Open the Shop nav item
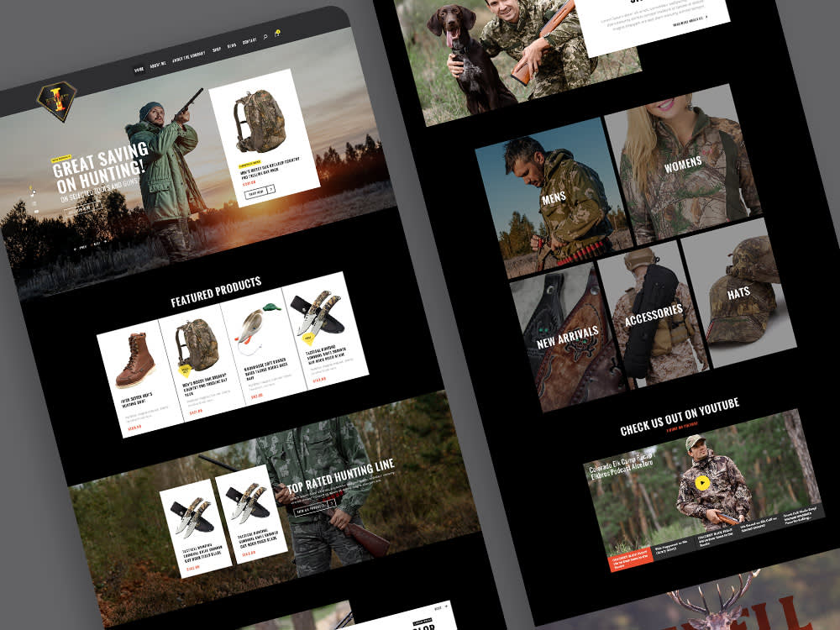Screen dimensions: 840x630 [217, 50]
